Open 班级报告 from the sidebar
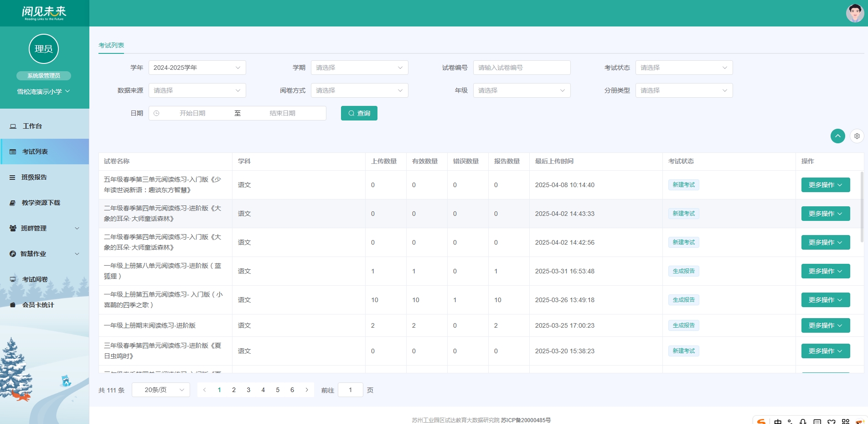The image size is (868, 424). [x=34, y=177]
